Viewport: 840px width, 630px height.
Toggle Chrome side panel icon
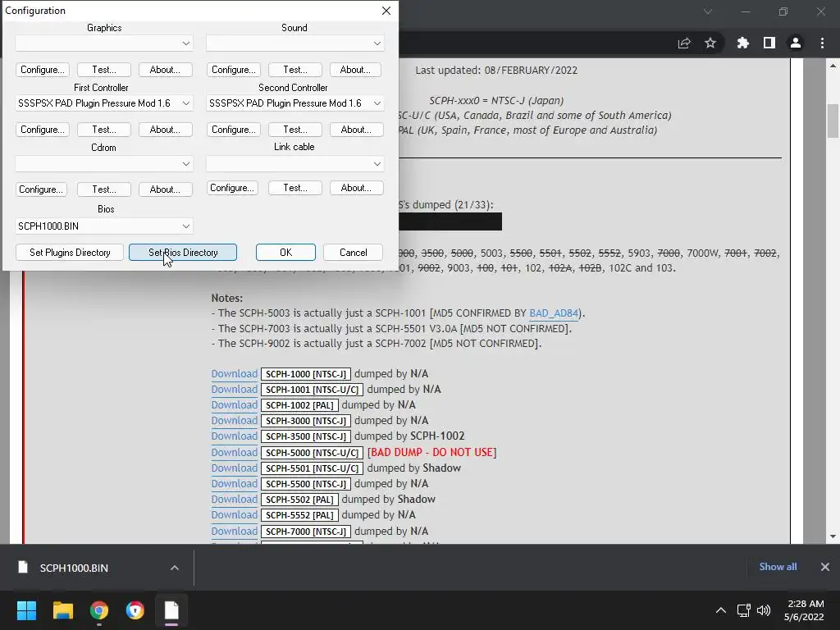point(769,43)
